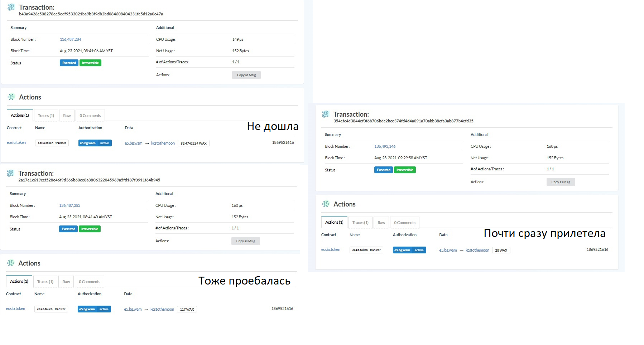Open Traces (1) tab in 28 WAX transaction

360,223
